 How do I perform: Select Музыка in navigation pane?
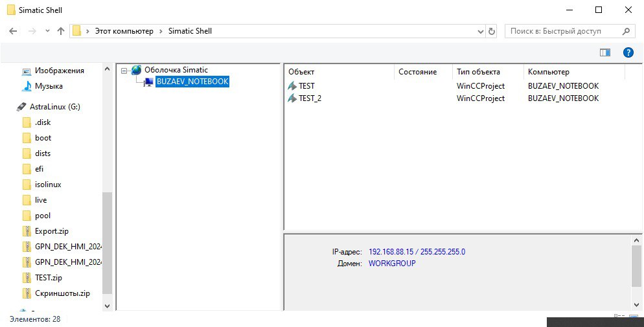pyautogui.click(x=49, y=86)
